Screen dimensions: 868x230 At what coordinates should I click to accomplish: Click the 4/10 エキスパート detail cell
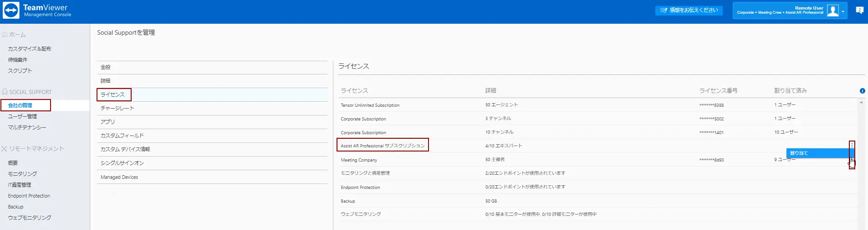504,146
